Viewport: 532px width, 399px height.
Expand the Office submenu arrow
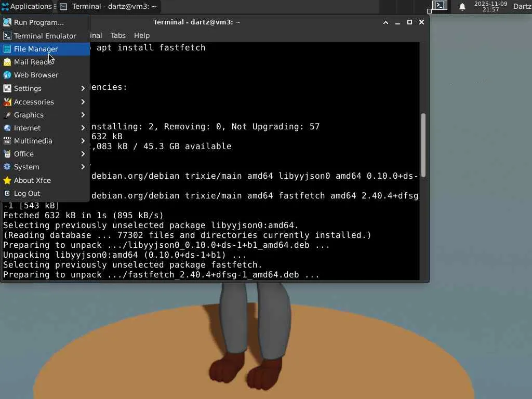coord(83,154)
